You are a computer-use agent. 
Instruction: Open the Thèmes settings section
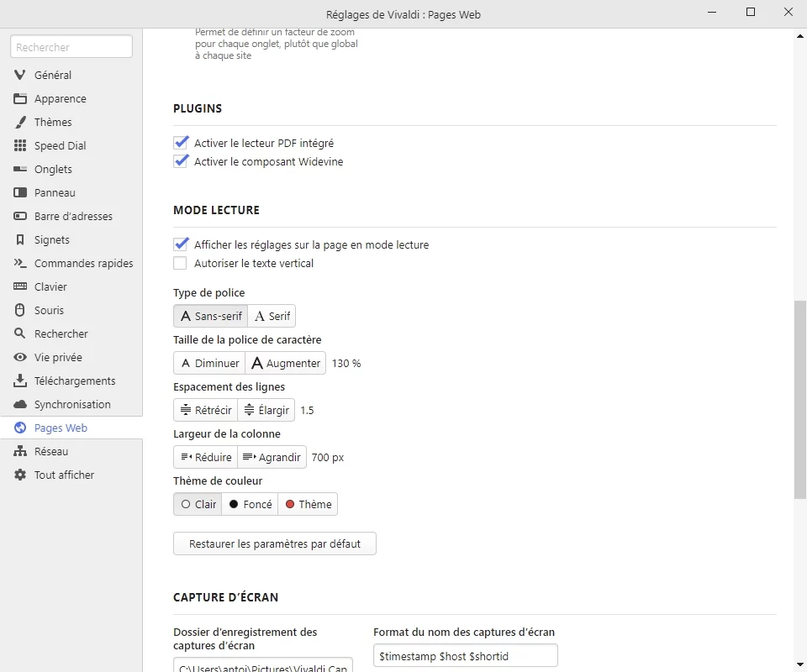point(71,123)
